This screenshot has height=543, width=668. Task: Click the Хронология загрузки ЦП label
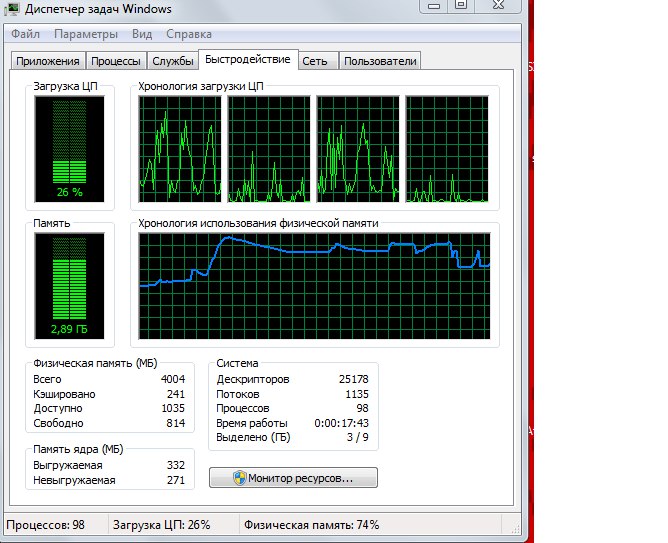pyautogui.click(x=201, y=86)
